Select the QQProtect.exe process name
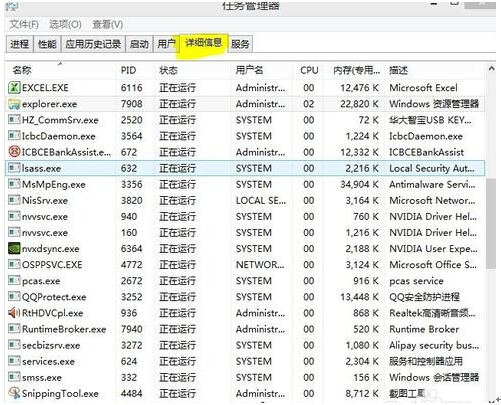Image resolution: width=501 pixels, height=405 pixels. point(54,297)
